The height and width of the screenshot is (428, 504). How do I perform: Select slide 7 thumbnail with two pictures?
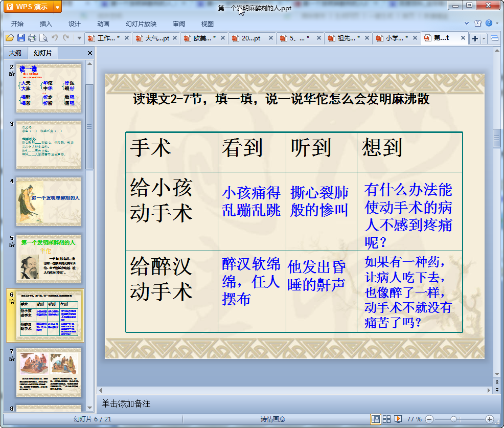(x=49, y=372)
